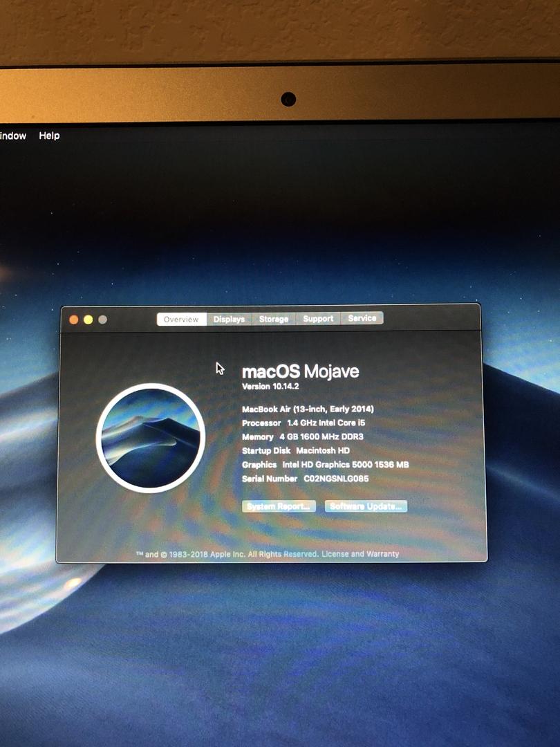Click the 4 GB 1600 MHz DDR3 value
Screen dimensions: 560x747
pos(321,436)
